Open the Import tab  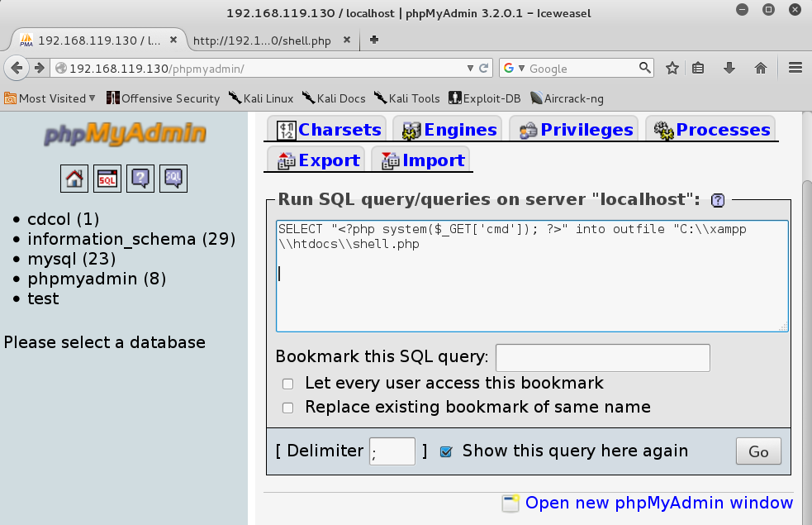[422, 160]
